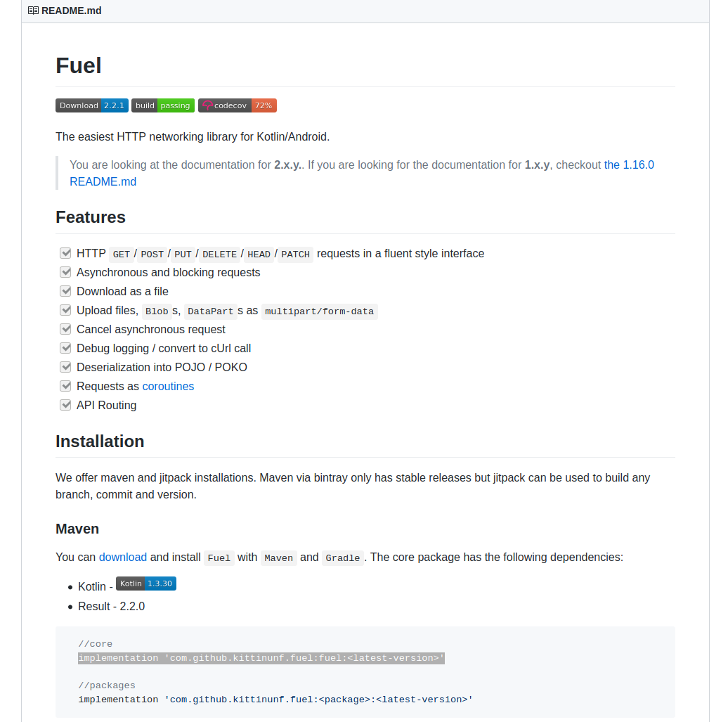This screenshot has width=728, height=722.
Task: Check the Debug logging feature entry
Action: coord(65,347)
